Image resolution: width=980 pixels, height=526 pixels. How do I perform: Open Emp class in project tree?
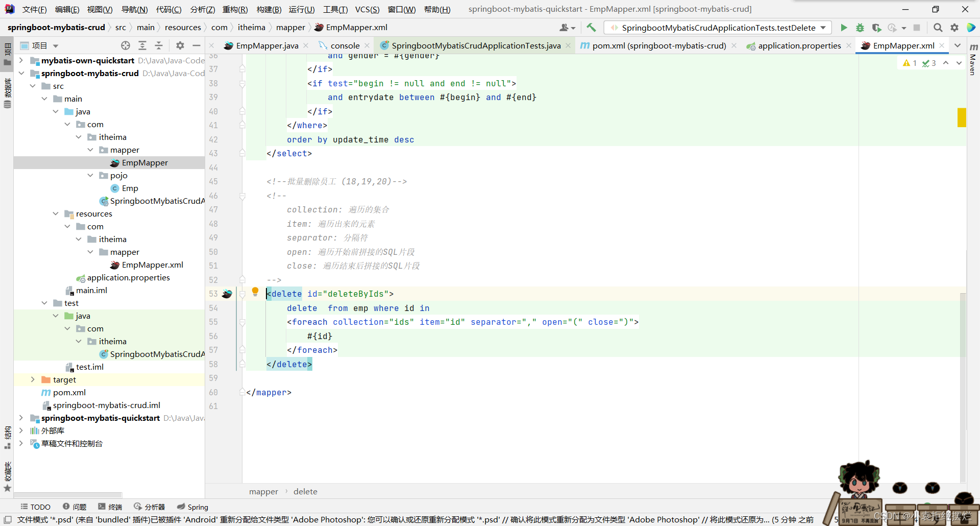coord(130,188)
